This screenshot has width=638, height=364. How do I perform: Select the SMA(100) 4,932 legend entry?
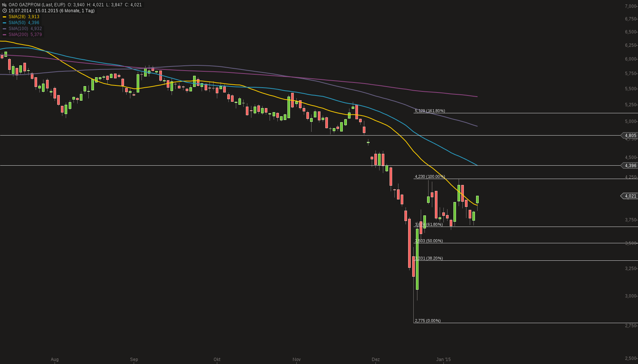point(25,29)
